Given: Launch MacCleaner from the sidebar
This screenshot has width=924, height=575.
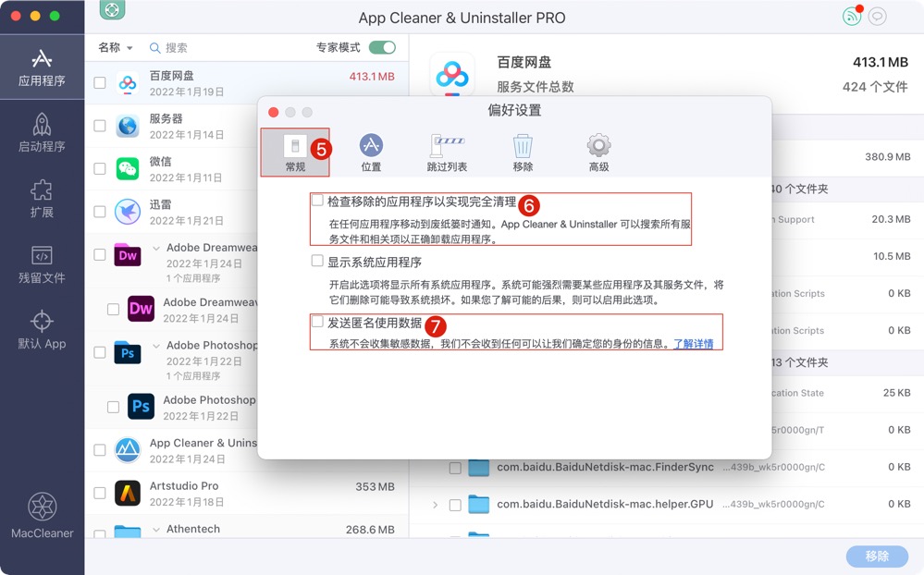Looking at the screenshot, I should coord(42,516).
